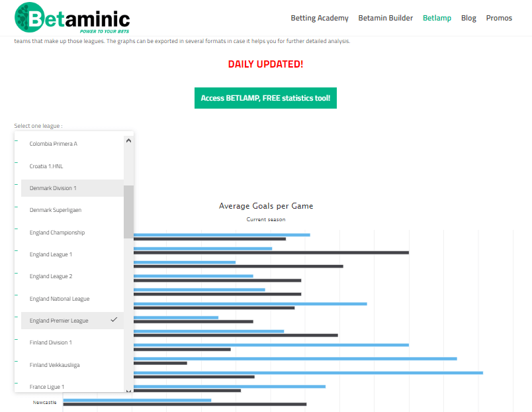Select England League 1 option

click(x=72, y=254)
